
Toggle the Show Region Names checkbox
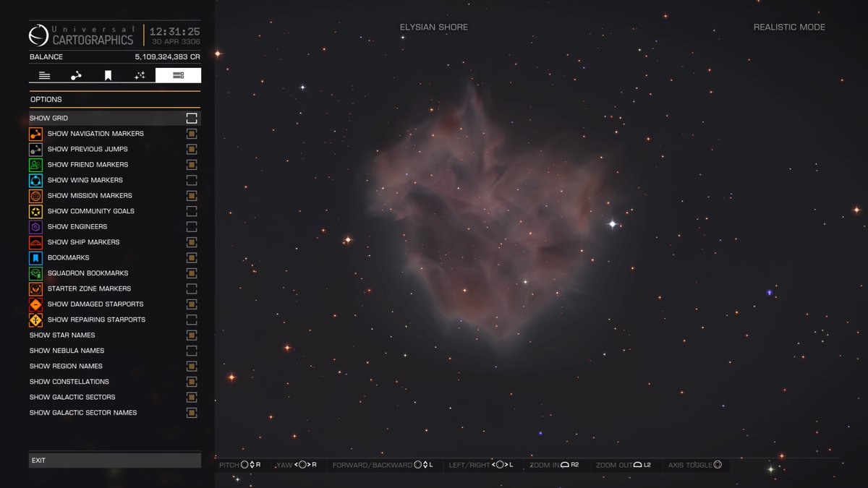tap(192, 367)
